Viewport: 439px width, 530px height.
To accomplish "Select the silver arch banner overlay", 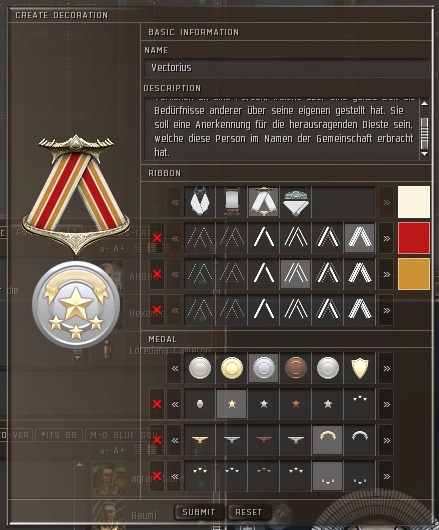I will [360, 440].
